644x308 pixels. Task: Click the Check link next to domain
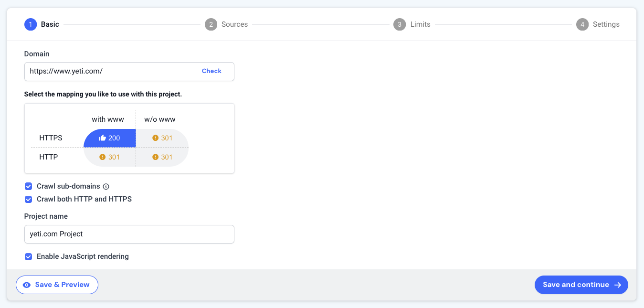coord(211,71)
